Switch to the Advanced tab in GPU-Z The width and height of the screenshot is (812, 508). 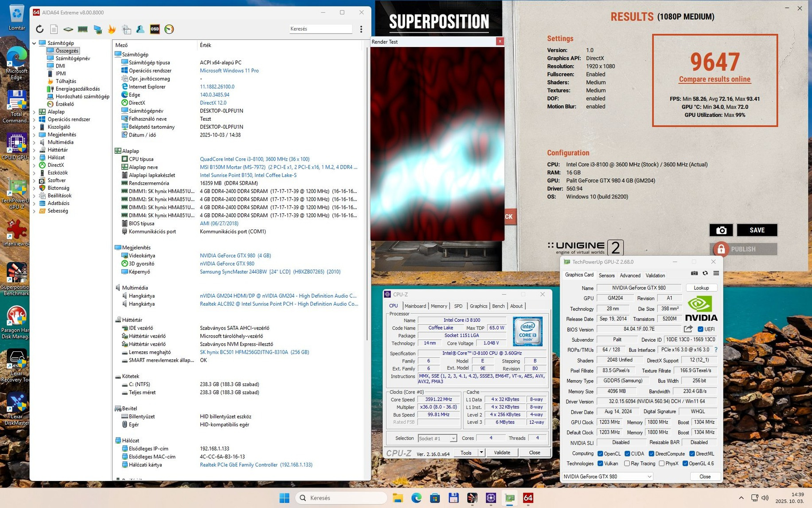point(630,276)
